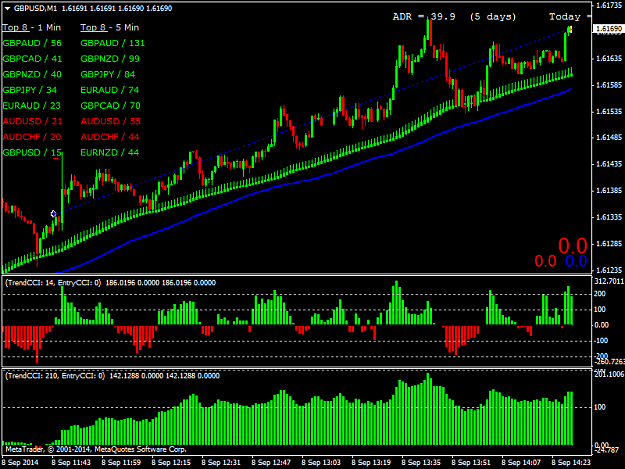Select 'AUDUSD / 21' in 1 Min list
The height and width of the screenshot is (469, 625).
tap(32, 121)
